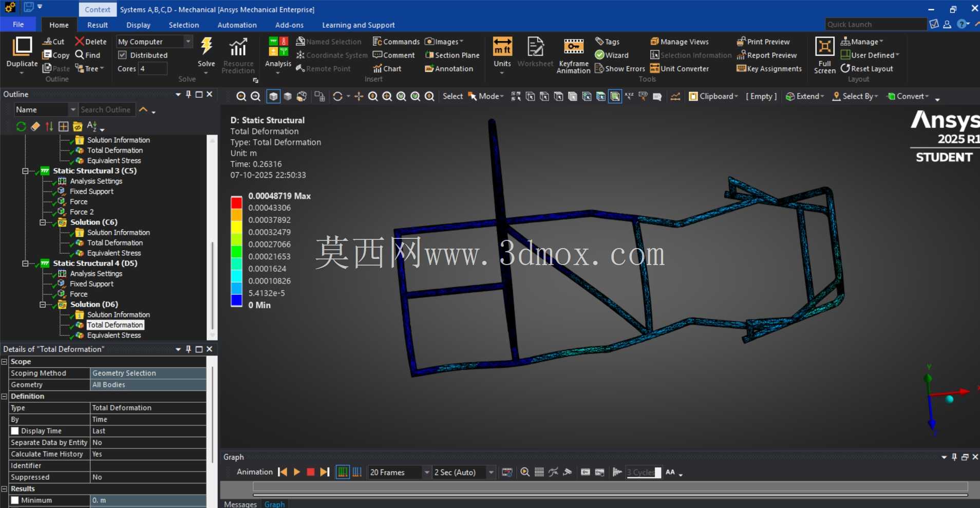Open the Wizard
The height and width of the screenshot is (508, 980).
tap(612, 55)
